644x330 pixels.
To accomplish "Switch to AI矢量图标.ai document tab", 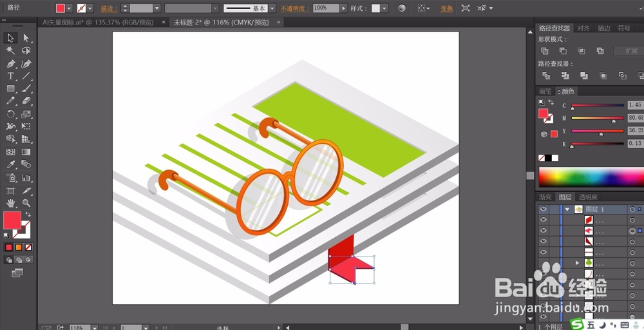I will pyautogui.click(x=98, y=23).
